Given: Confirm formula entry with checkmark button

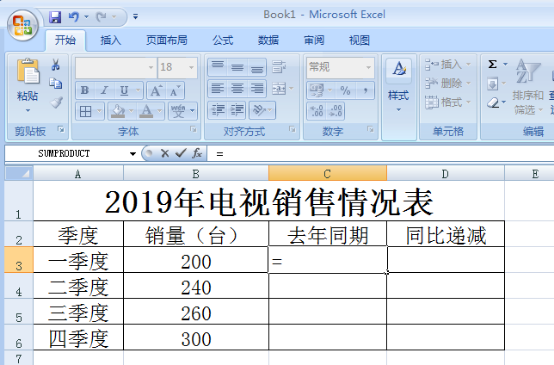Looking at the screenshot, I should (x=181, y=153).
